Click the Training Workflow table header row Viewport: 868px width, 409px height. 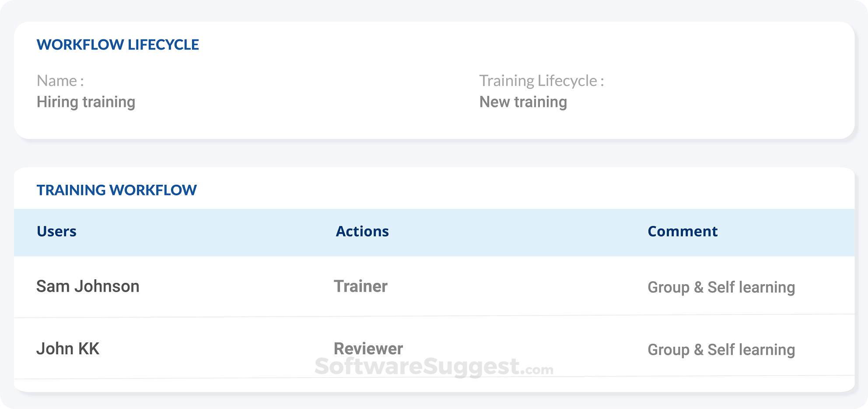tap(434, 232)
